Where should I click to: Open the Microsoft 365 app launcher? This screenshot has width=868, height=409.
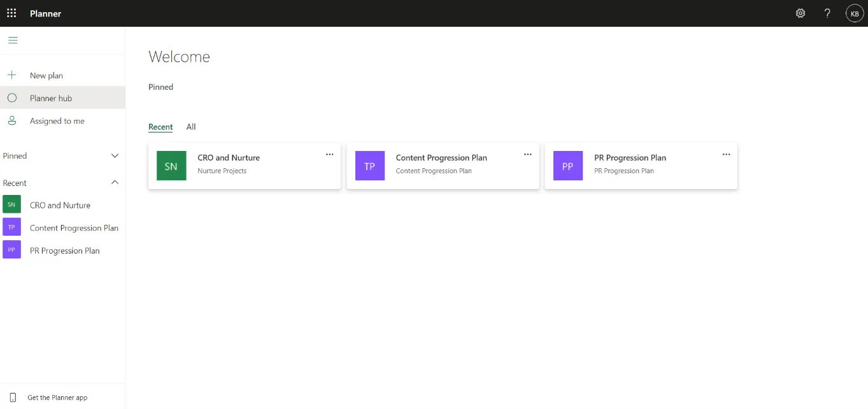(11, 13)
